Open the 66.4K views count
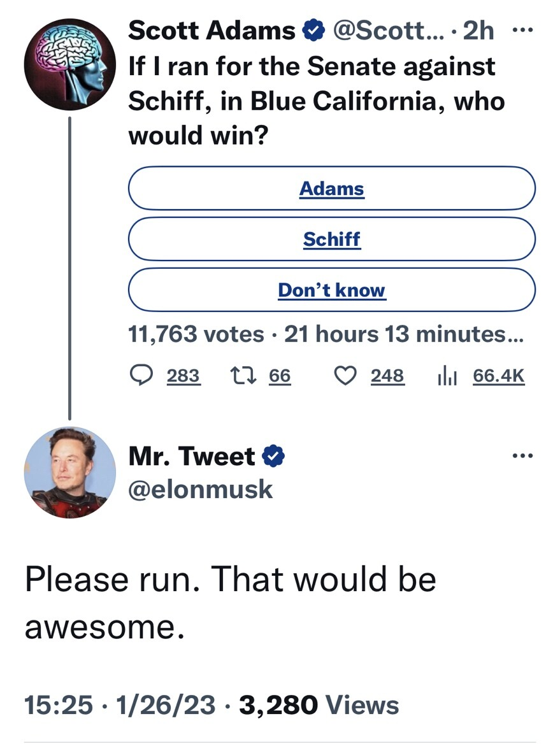 [499, 376]
